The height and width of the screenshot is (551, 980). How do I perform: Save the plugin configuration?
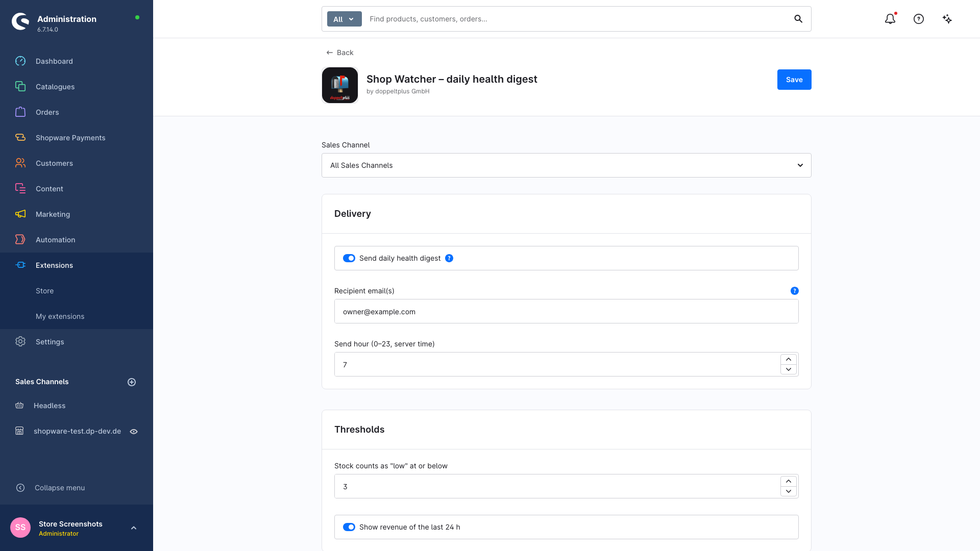(x=794, y=80)
